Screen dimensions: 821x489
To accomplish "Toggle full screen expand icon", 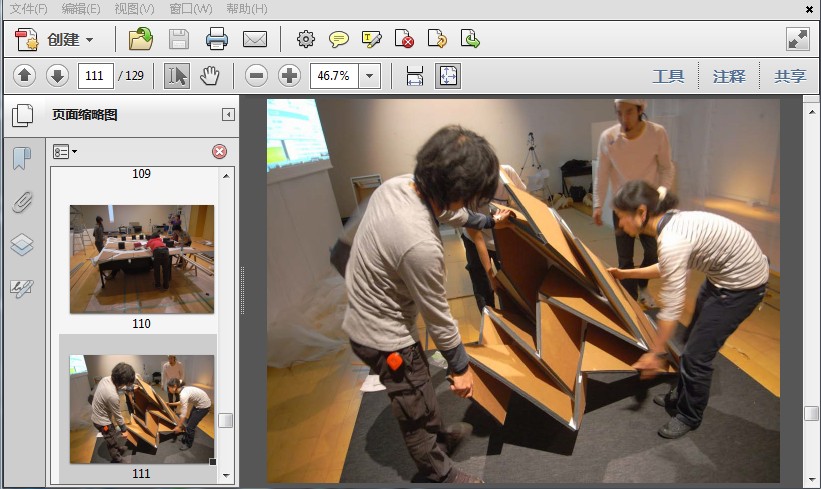I will tap(798, 39).
